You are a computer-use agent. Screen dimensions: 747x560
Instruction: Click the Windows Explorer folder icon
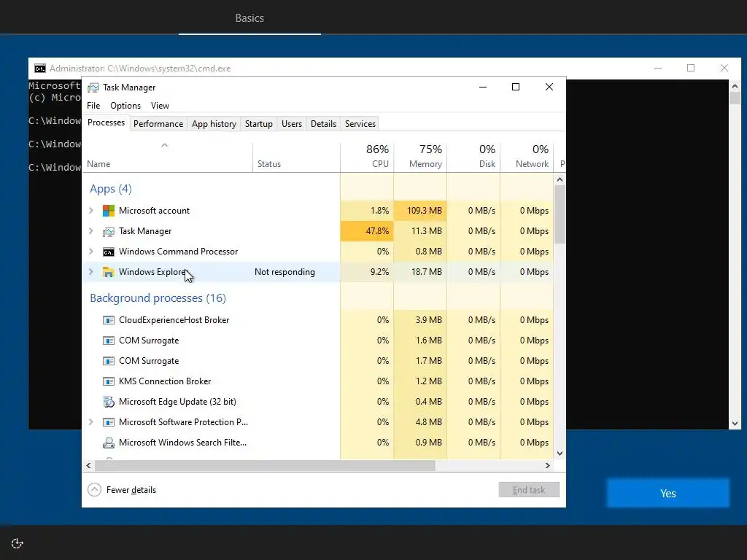(x=109, y=272)
